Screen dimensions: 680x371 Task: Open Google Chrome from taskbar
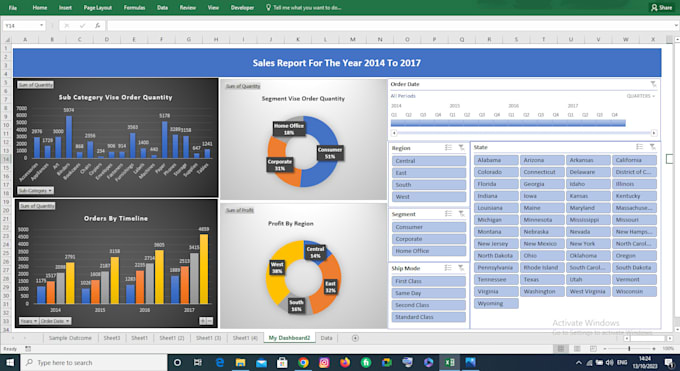303,363
